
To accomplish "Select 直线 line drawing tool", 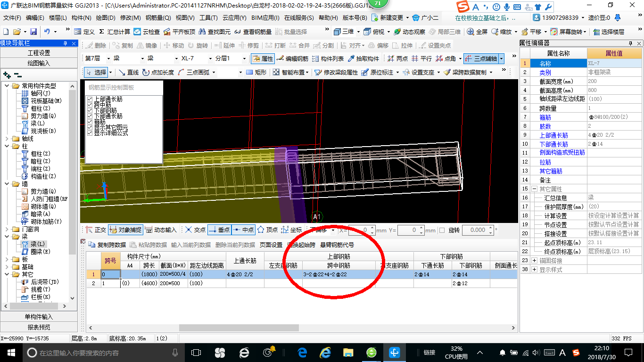I will pos(128,72).
